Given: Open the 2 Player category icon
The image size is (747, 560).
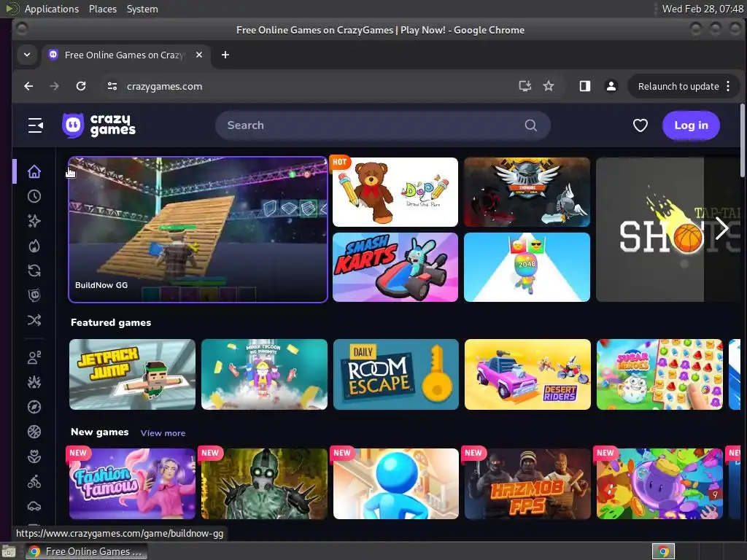Looking at the screenshot, I should tap(34, 357).
